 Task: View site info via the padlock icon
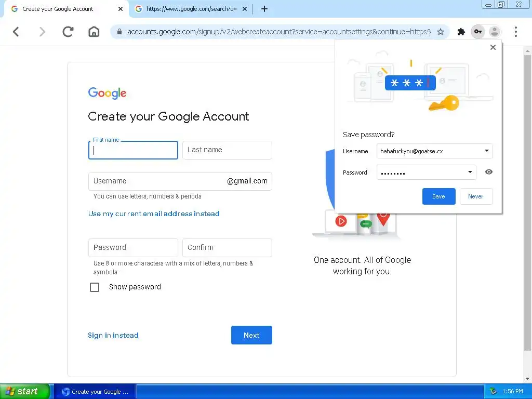[119, 32]
